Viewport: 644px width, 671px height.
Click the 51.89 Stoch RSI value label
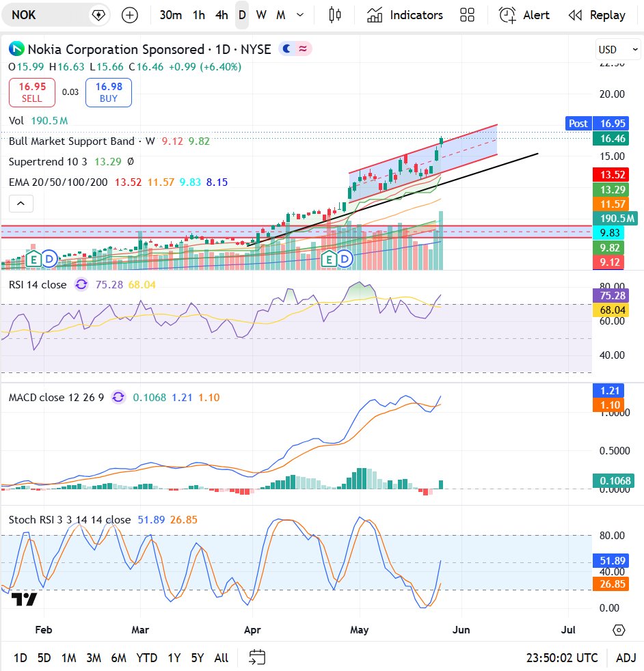[x=611, y=560]
